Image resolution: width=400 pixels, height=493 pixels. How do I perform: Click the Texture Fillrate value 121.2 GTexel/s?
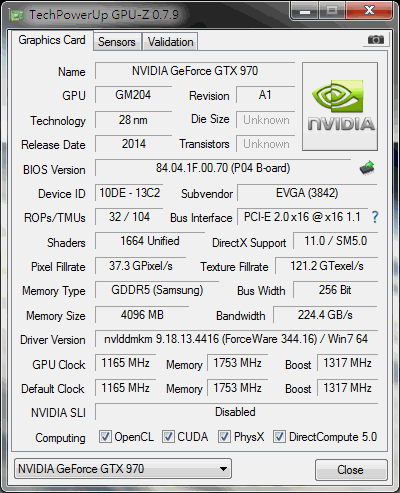pos(327,266)
